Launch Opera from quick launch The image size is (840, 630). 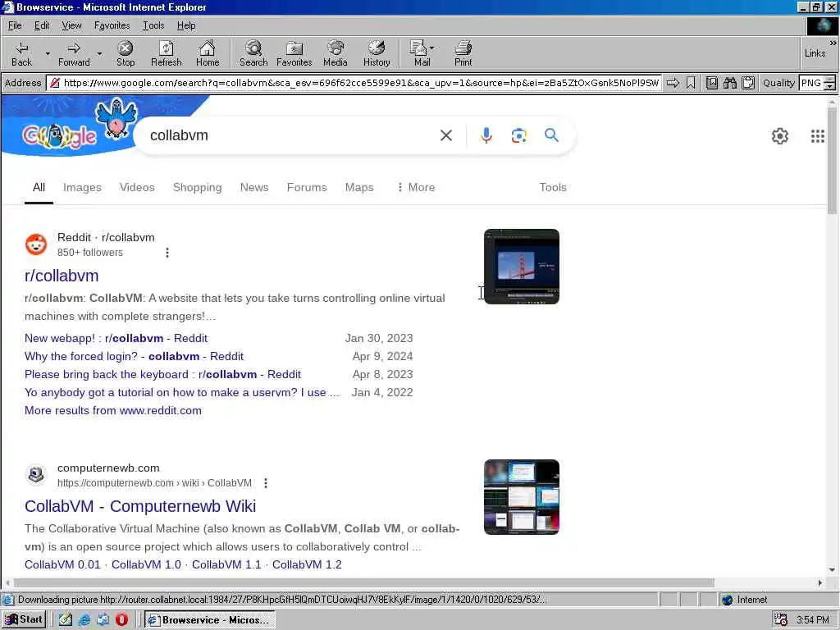[121, 620]
